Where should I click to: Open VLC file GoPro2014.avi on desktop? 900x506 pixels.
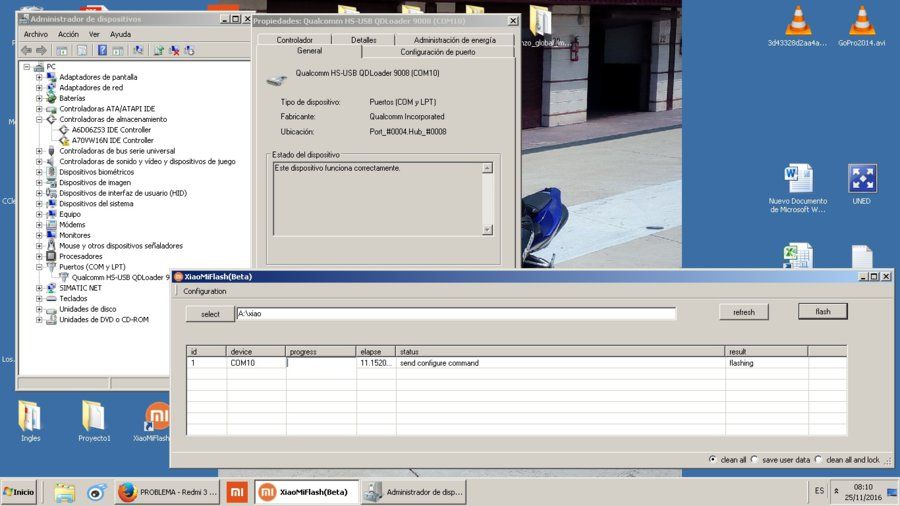(x=862, y=26)
